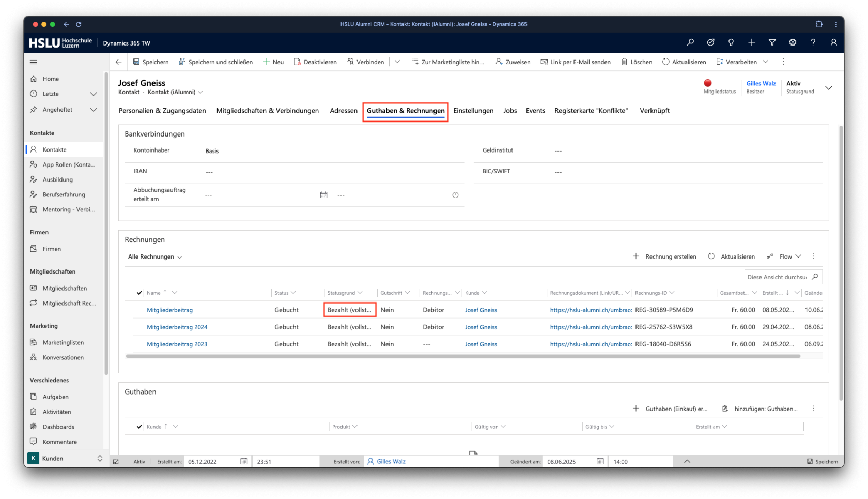Click Rechnung erstellen button
Viewport: 868px width, 499px height.
[665, 256]
